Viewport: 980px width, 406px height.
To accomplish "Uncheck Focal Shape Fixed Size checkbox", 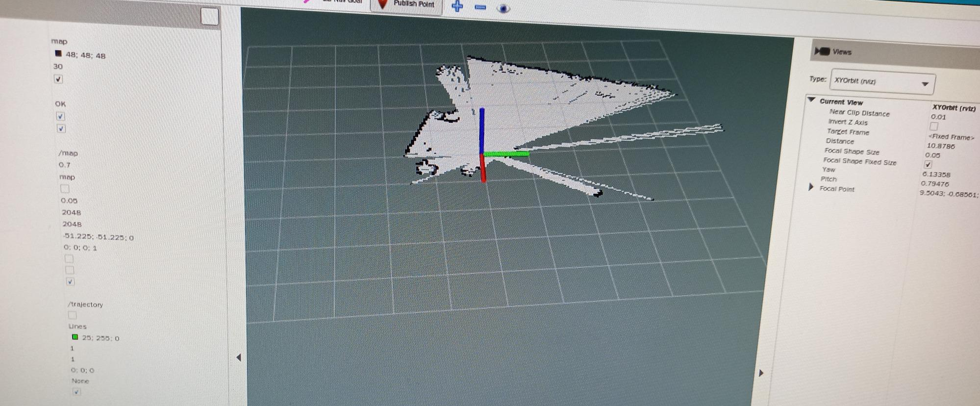I will pos(928,165).
